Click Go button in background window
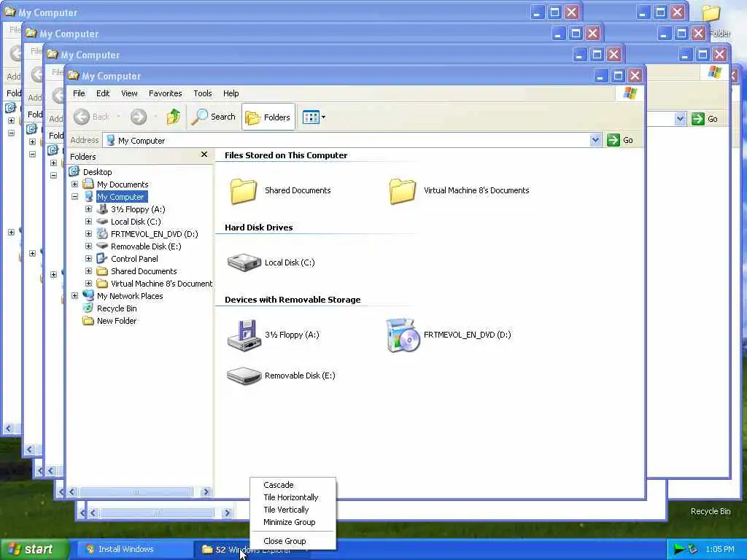The image size is (747, 560). [x=705, y=119]
